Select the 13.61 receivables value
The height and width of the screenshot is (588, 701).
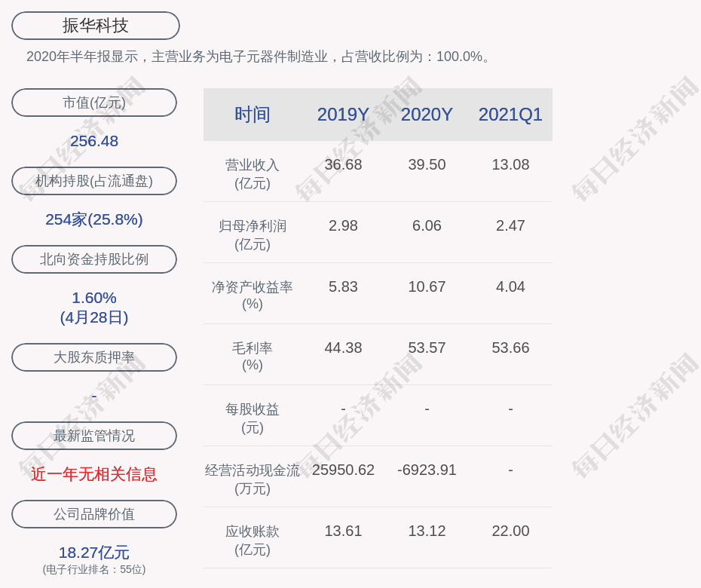pos(344,531)
